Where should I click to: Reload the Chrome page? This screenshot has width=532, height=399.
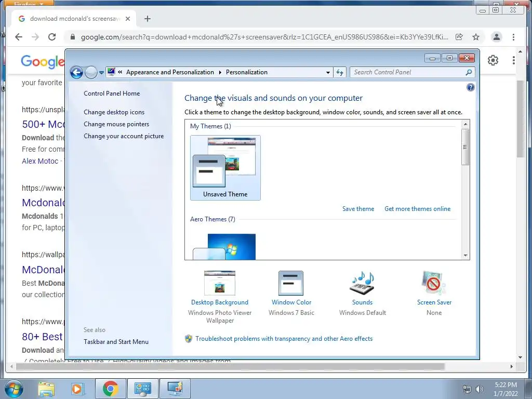52,37
